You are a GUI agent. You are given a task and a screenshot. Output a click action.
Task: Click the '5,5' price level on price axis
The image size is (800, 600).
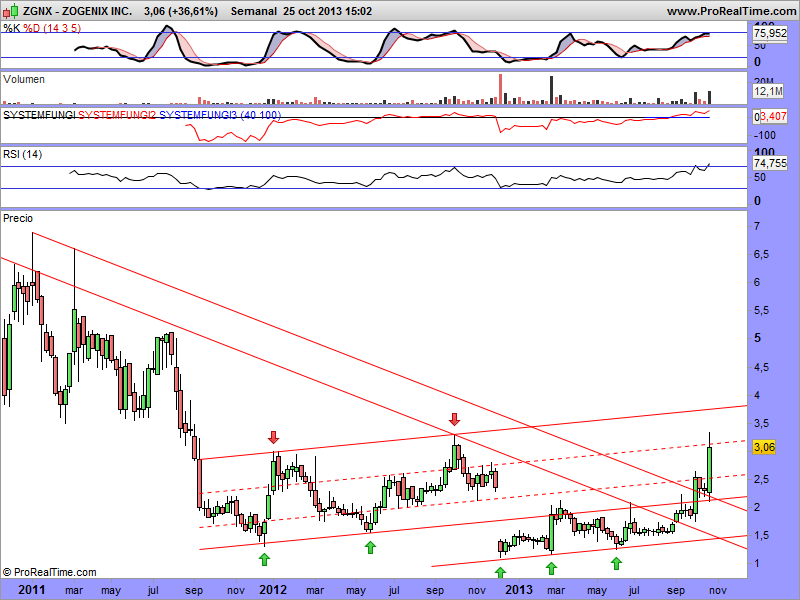762,310
